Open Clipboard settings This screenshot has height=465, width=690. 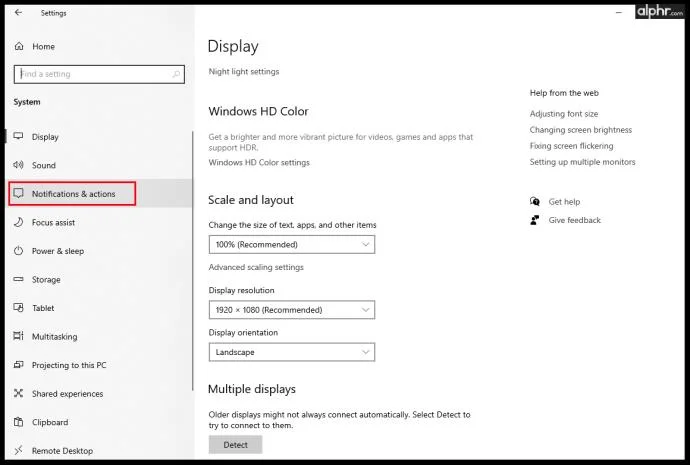pos(50,422)
